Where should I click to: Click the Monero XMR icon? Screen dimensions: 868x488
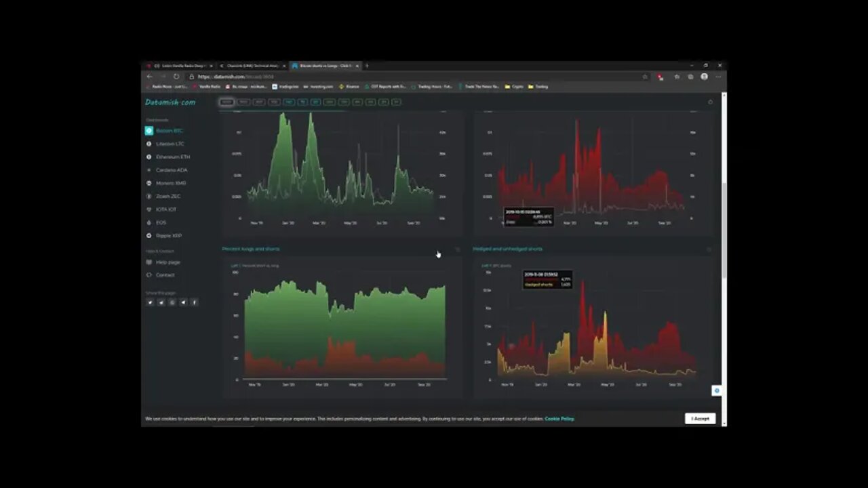click(149, 183)
